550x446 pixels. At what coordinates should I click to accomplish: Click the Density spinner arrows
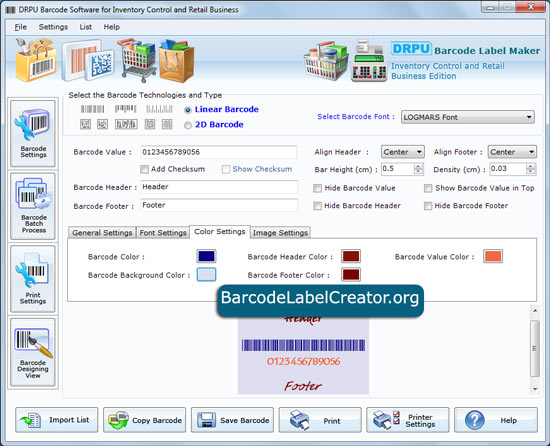pyautogui.click(x=531, y=169)
